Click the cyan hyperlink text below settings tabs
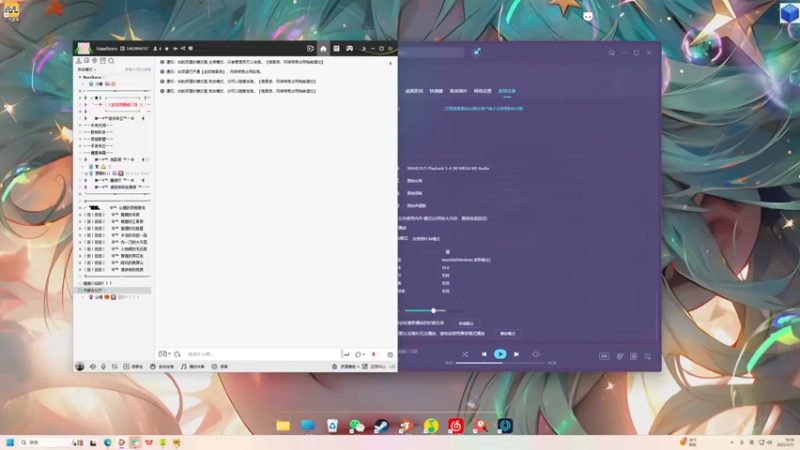This screenshot has height=450, width=800. 484,109
